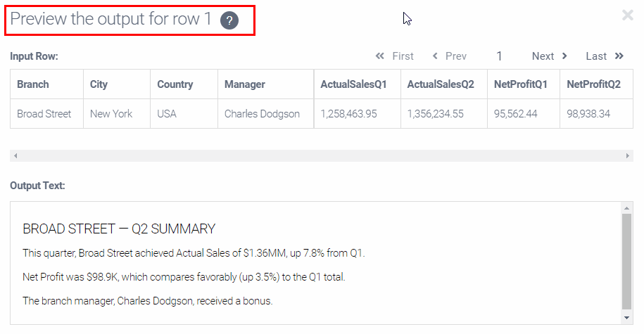Jump to the last row
644x334 pixels.
point(605,56)
